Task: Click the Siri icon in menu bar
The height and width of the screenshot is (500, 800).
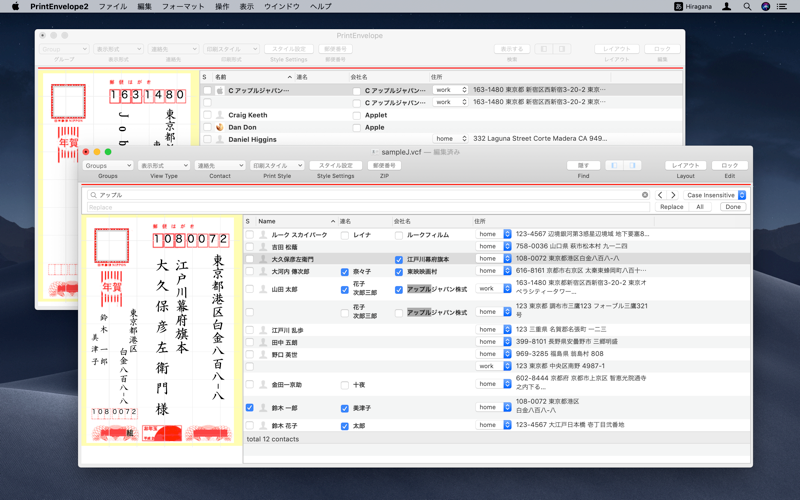Action: tap(765, 7)
